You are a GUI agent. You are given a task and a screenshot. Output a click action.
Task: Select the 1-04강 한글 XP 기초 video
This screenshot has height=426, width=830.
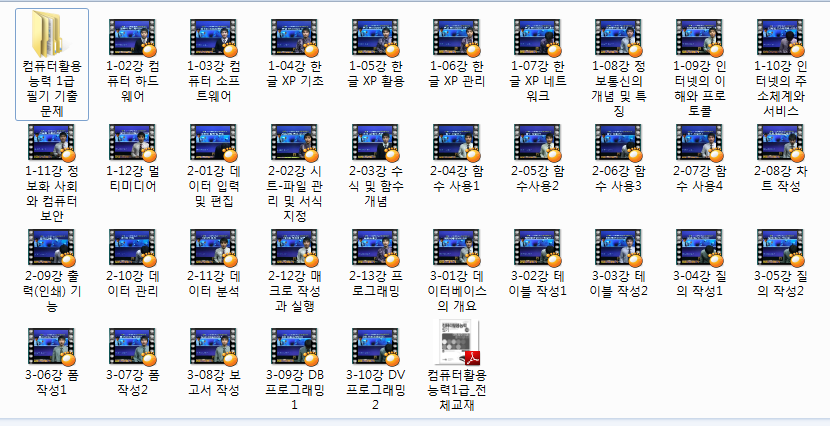click(x=295, y=37)
